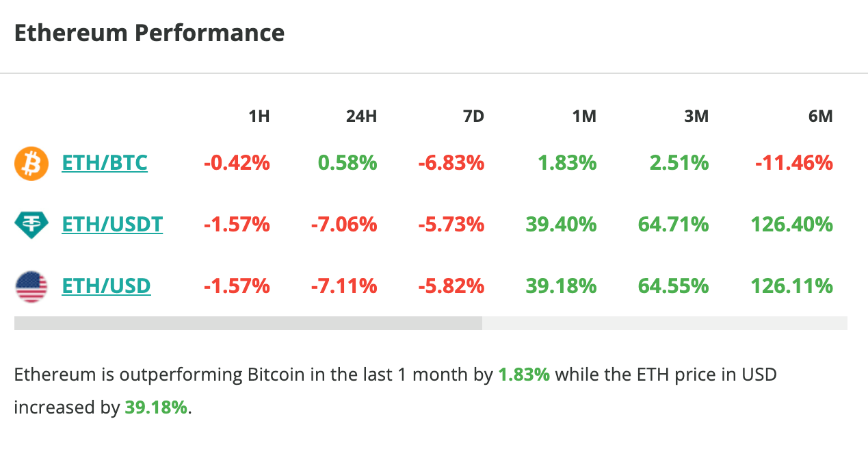This screenshot has width=868, height=456.
Task: Click the ETH/USDT 6M value 126.40%
Action: pyautogui.click(x=791, y=224)
